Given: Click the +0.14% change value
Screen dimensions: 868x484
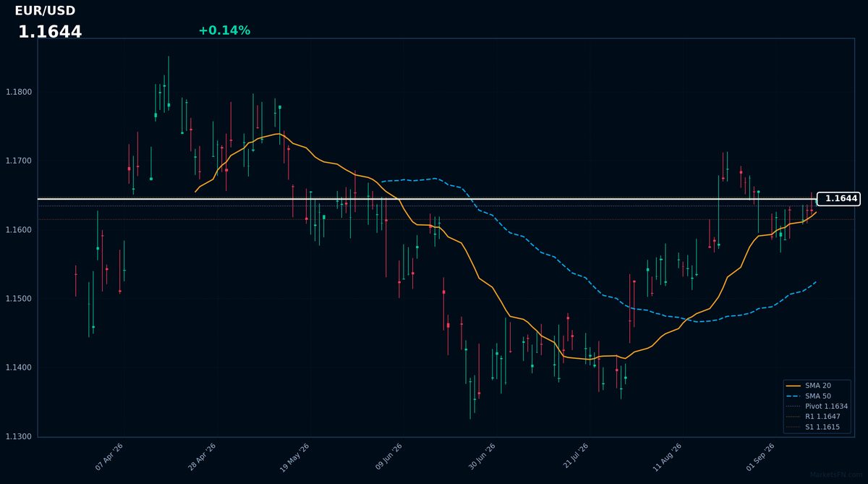Looking at the screenshot, I should [x=224, y=30].
